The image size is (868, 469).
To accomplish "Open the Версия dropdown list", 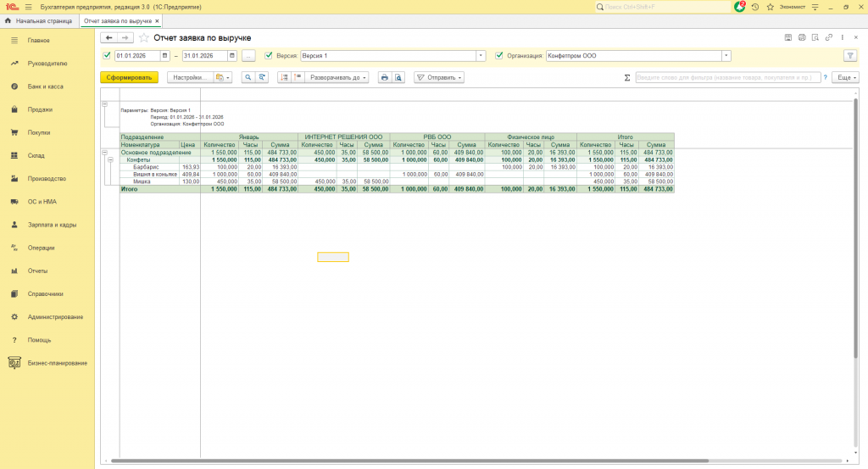I will pos(481,56).
